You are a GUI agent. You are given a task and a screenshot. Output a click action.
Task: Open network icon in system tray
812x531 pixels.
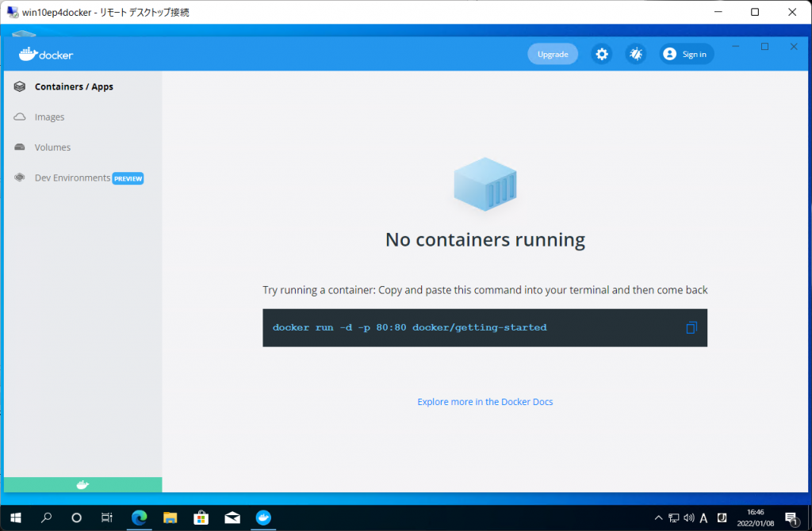click(x=674, y=518)
